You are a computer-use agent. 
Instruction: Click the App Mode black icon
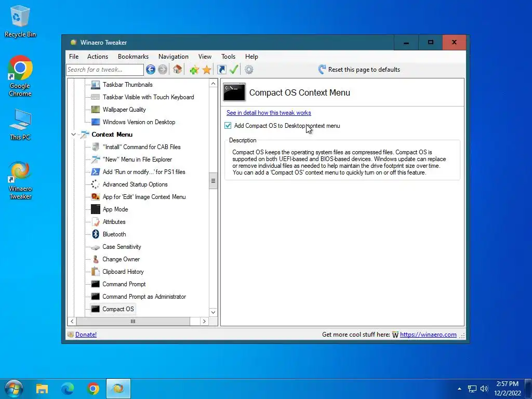[x=96, y=209]
